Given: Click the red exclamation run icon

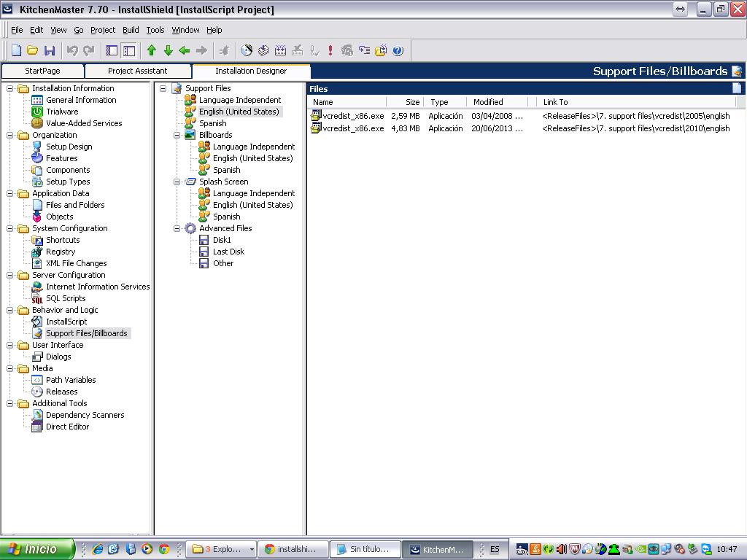Looking at the screenshot, I should pos(330,50).
